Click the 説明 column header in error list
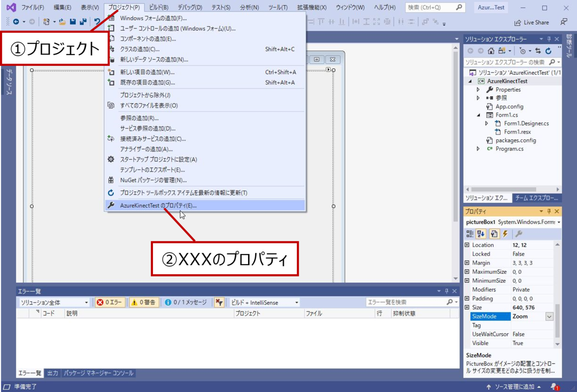 click(x=149, y=313)
